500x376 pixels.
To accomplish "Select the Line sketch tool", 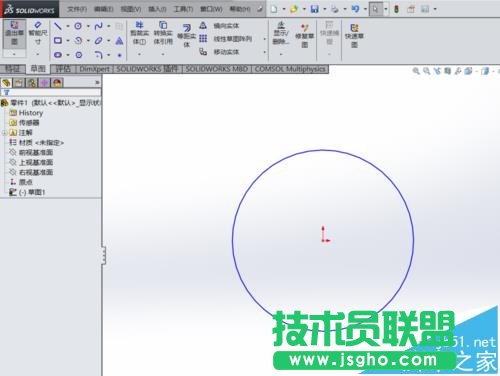I will [58, 26].
